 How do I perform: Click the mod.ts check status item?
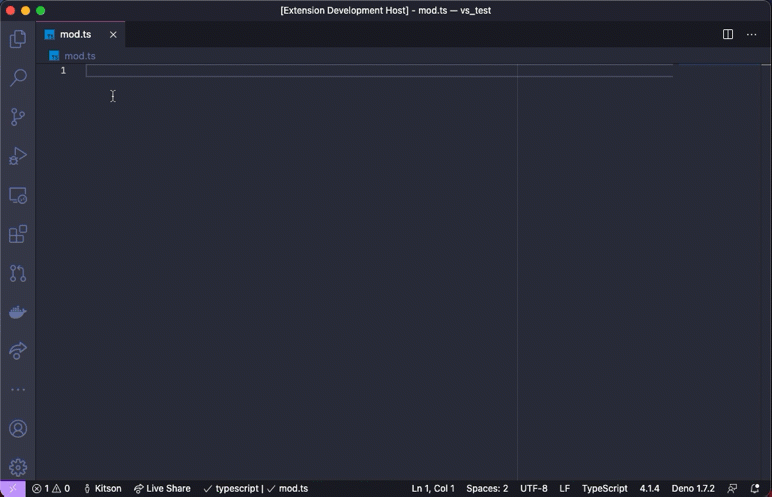point(288,489)
